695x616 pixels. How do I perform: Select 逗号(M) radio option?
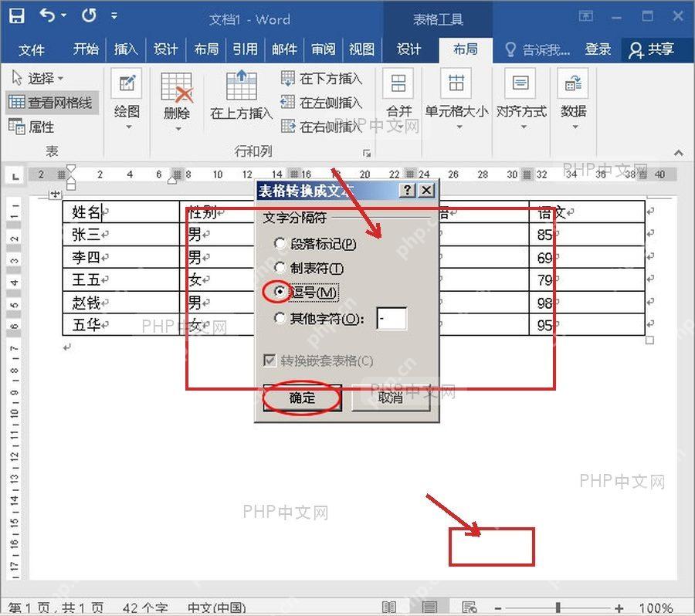coord(306,292)
